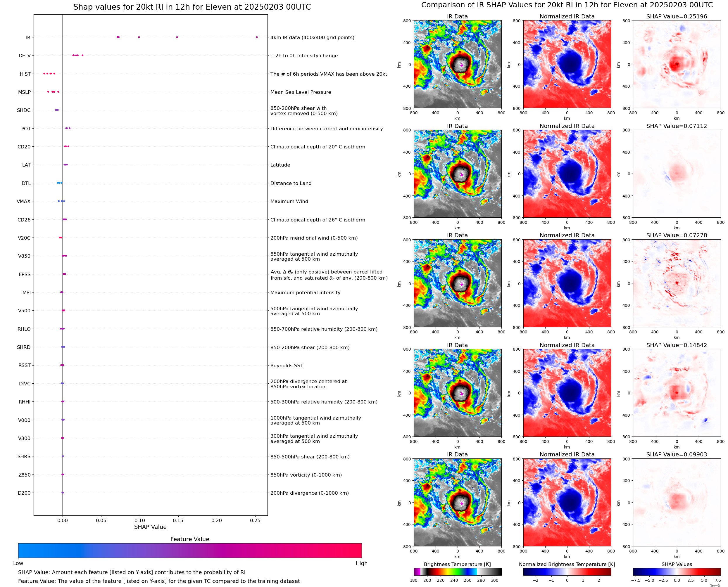Select the SHAP Value=0.25196 heatmap
728x587 pixels.
pos(677,64)
